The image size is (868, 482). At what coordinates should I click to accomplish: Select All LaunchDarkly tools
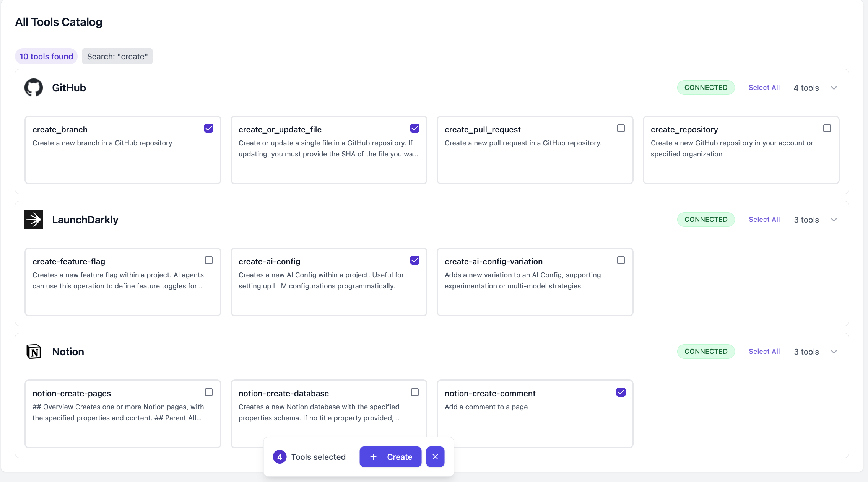(764, 220)
